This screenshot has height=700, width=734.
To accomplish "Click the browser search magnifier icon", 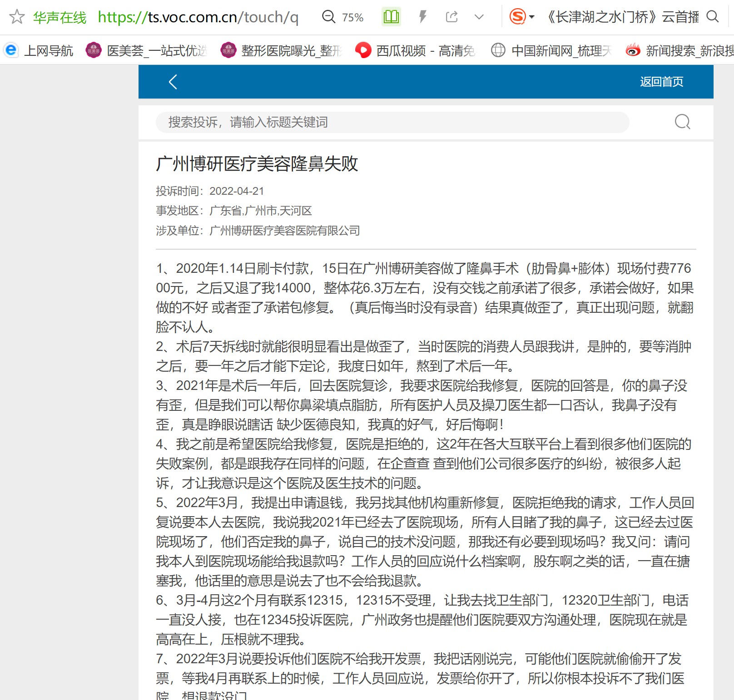I will click(x=713, y=17).
